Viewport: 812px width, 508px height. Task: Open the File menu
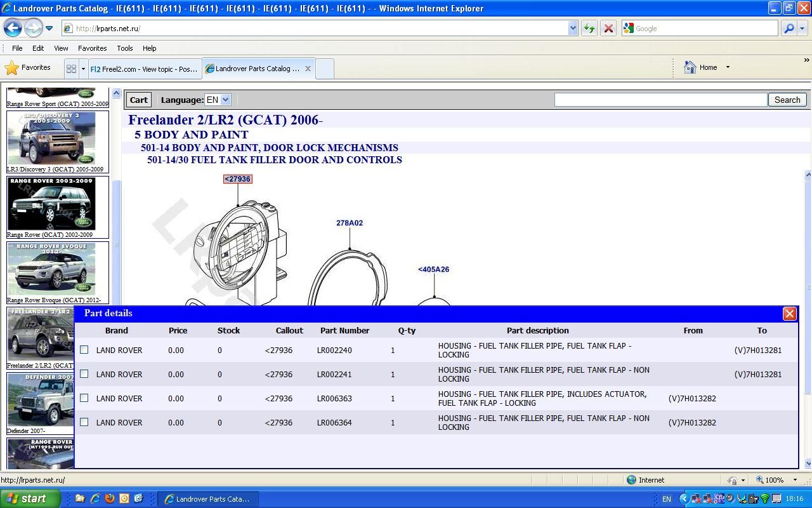17,48
